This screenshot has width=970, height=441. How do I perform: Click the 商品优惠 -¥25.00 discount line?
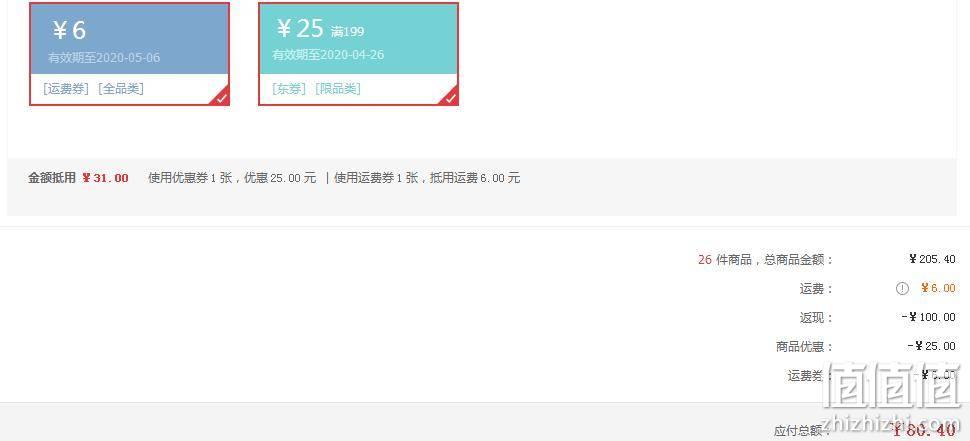coord(866,346)
